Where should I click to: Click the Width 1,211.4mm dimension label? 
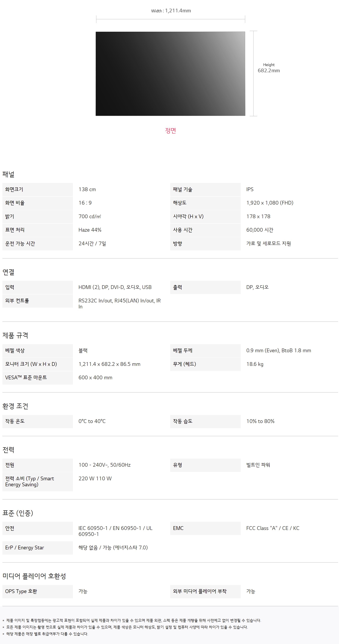(x=171, y=11)
